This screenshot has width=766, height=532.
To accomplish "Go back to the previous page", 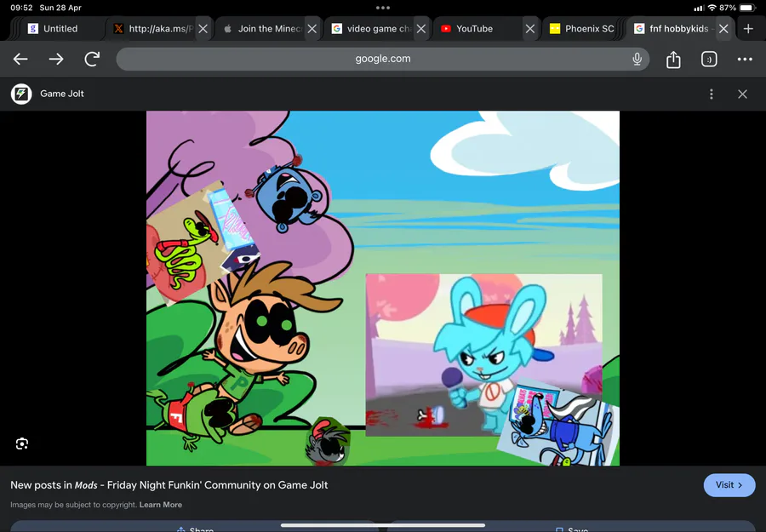I will click(20, 59).
